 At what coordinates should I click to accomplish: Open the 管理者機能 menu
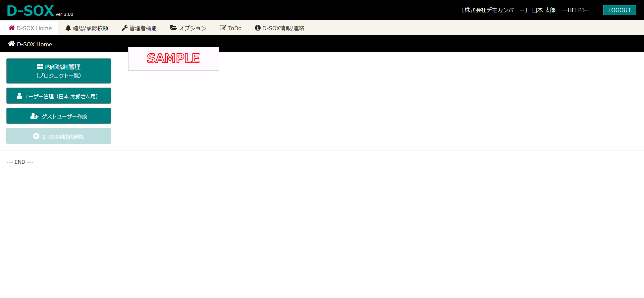pos(139,28)
